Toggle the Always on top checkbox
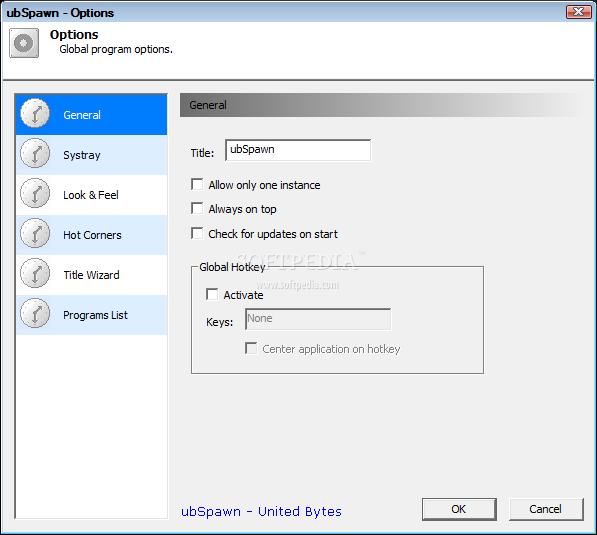The width and height of the screenshot is (597, 535). coord(197,208)
